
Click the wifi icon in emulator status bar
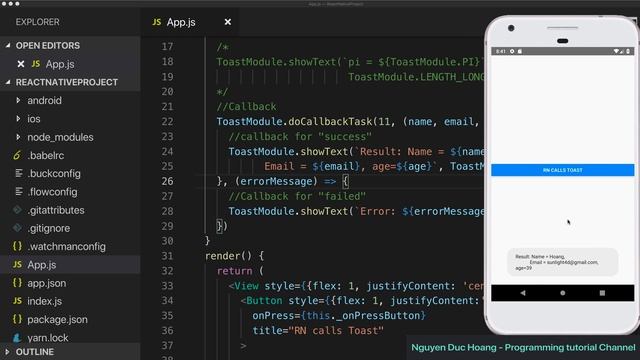click(616, 51)
